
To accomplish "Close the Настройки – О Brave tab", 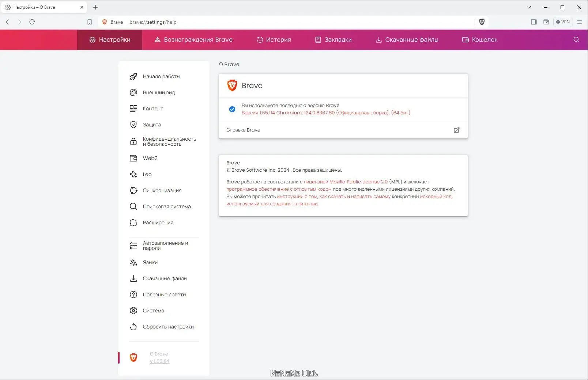I will point(82,7).
